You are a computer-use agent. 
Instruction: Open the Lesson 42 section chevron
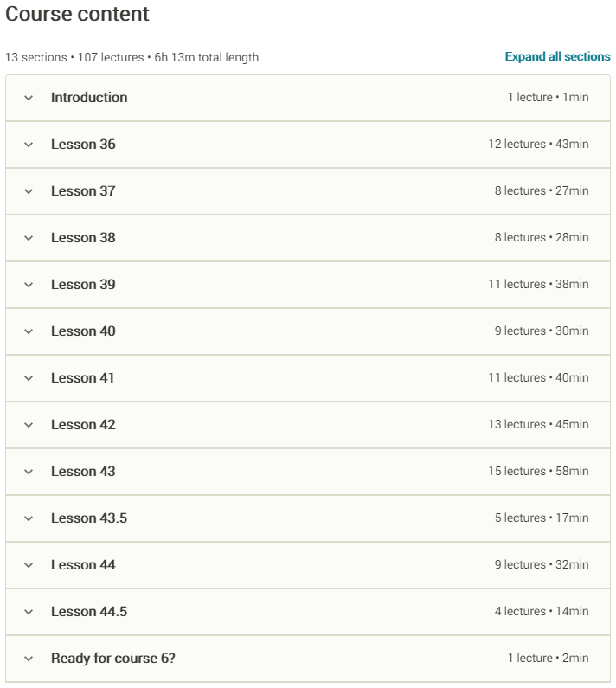pos(29,425)
